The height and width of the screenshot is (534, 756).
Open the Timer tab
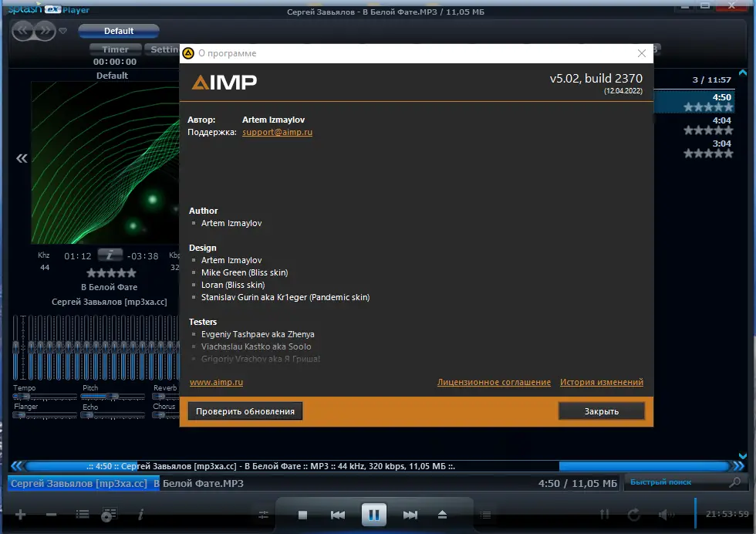click(x=115, y=49)
